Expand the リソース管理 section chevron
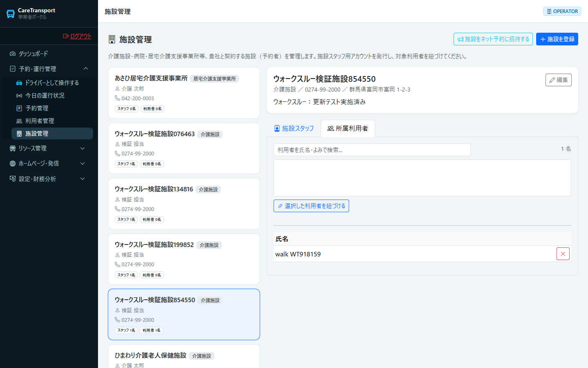The image size is (588, 368). [82, 148]
